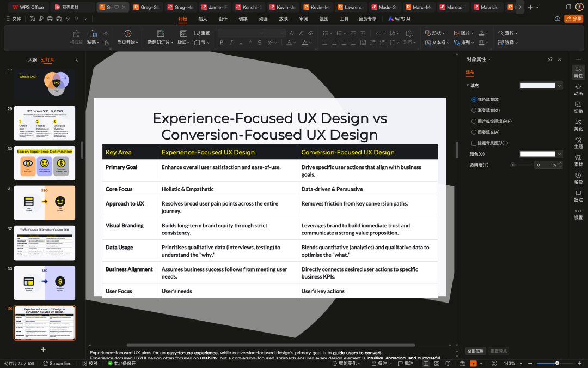This screenshot has height=368, width=588.
Task: Open the 颜色 color dropdown arrow
Action: [x=560, y=154]
